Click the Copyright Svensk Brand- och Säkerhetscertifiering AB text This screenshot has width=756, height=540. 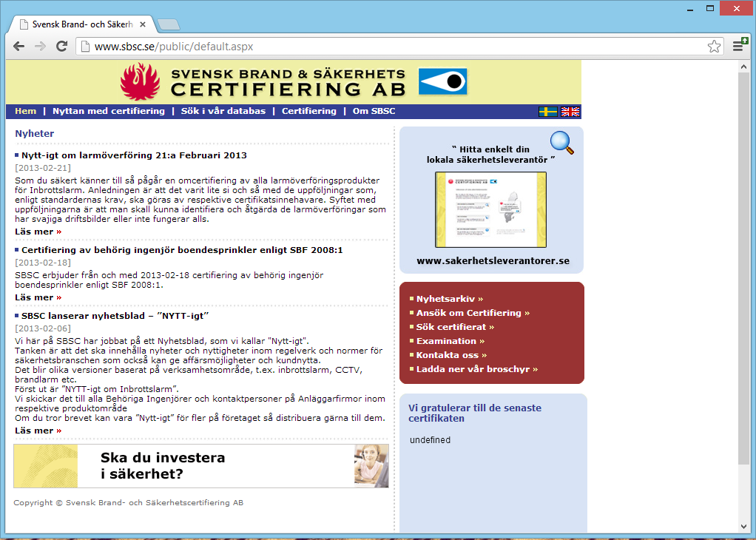point(128,502)
